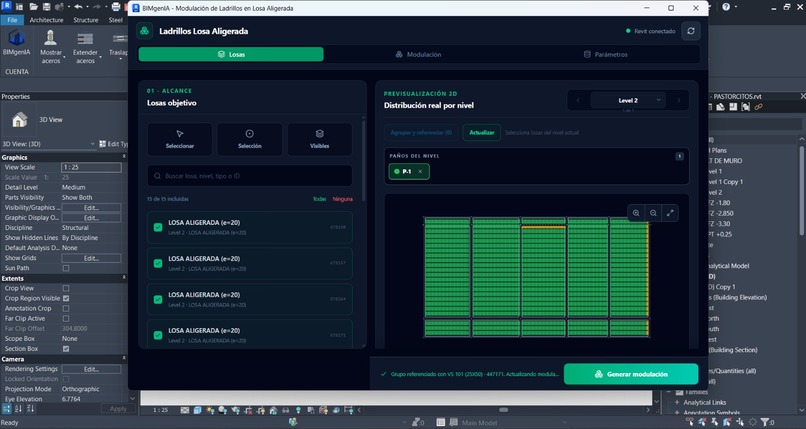Click the Selección target option
The width and height of the screenshot is (806, 429).
pos(249,139)
